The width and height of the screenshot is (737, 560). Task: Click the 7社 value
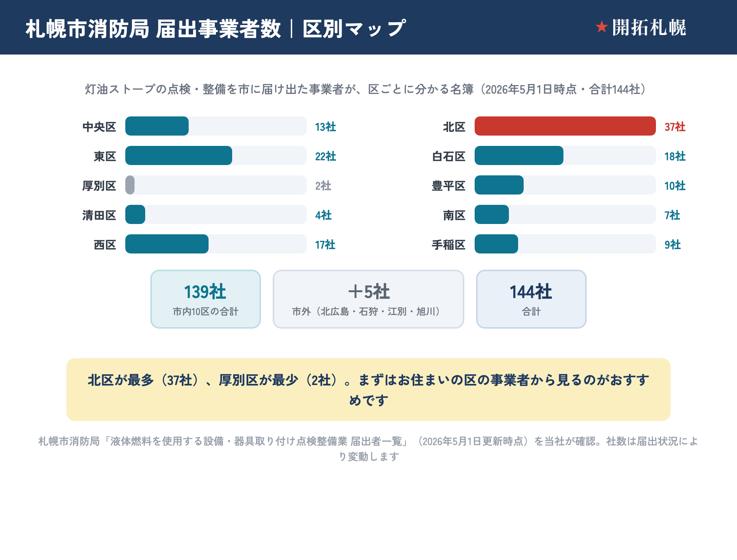(672, 215)
